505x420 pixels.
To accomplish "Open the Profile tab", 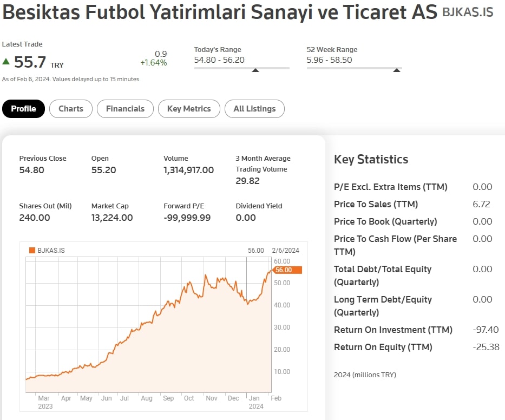I will point(23,109).
